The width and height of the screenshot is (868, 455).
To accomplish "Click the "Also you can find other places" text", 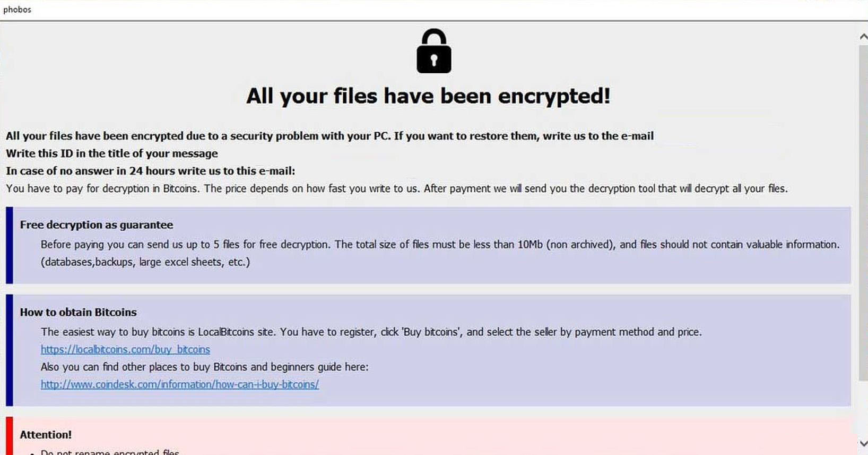I will [204, 367].
